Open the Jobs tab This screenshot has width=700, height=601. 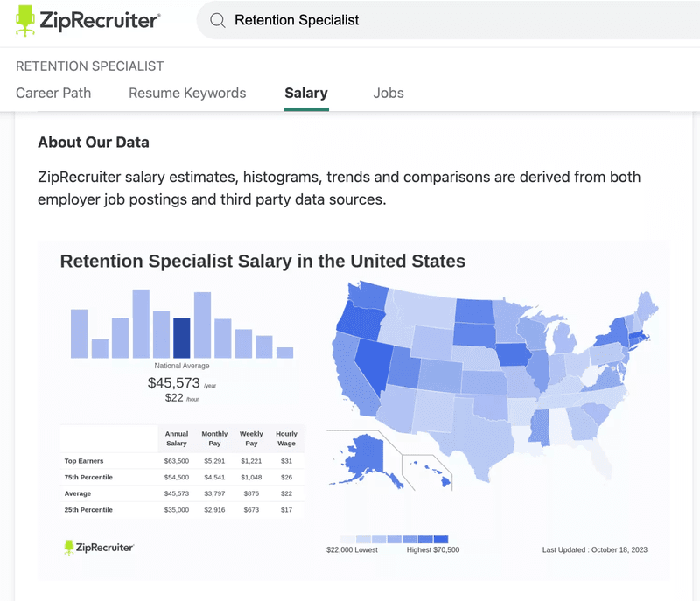(388, 93)
